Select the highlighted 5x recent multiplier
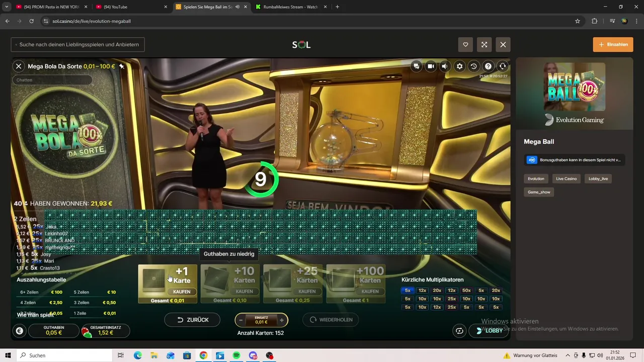The width and height of the screenshot is (644, 362). [x=408, y=291]
